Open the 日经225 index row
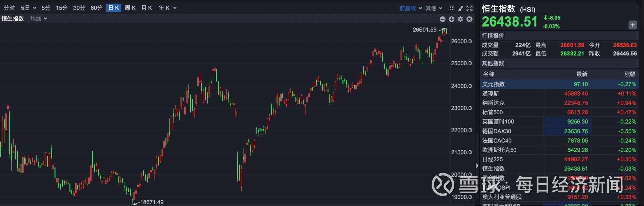644x206 pixels. pos(559,159)
